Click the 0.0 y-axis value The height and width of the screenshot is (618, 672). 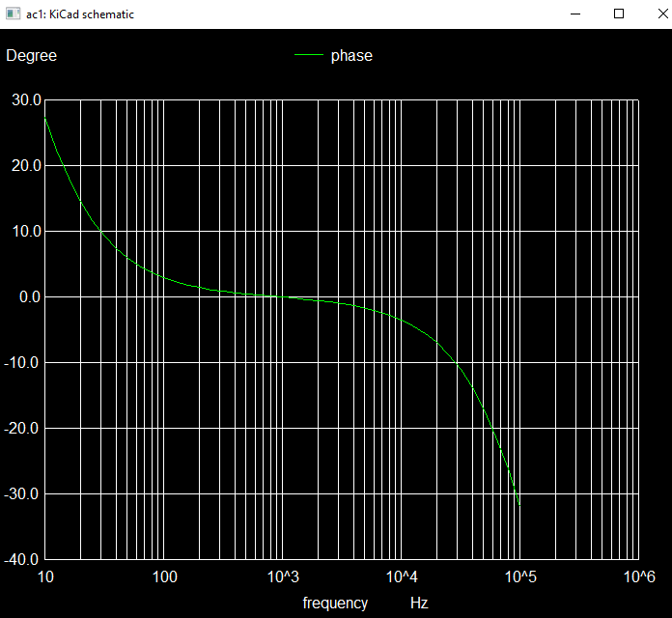click(x=30, y=297)
